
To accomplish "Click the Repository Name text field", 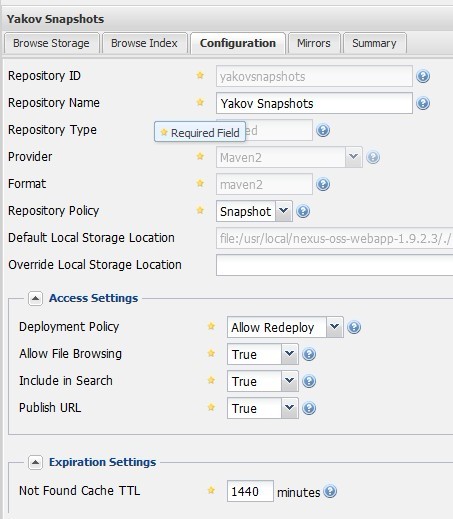I will (x=314, y=103).
